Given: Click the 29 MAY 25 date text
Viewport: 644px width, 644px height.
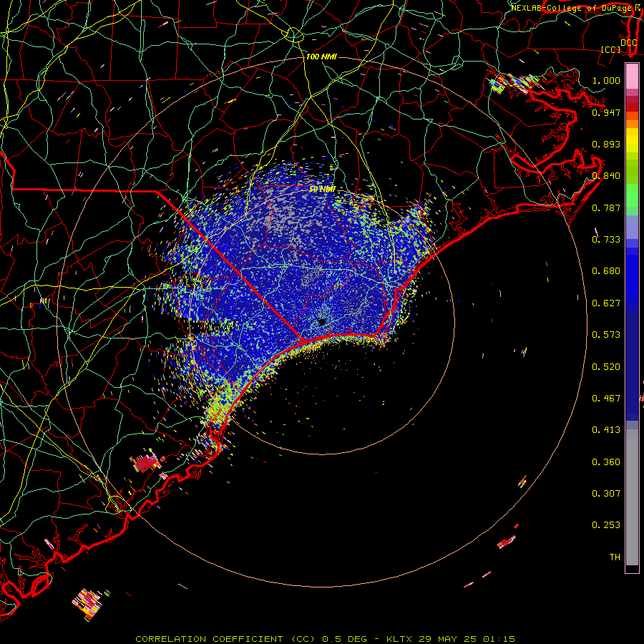Looking at the screenshot, I should [448, 639].
